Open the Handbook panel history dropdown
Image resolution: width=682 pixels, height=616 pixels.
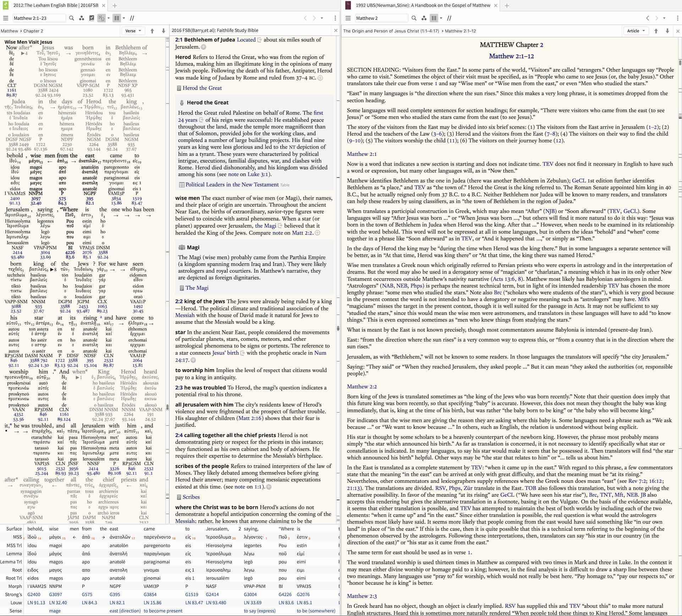pos(664,18)
